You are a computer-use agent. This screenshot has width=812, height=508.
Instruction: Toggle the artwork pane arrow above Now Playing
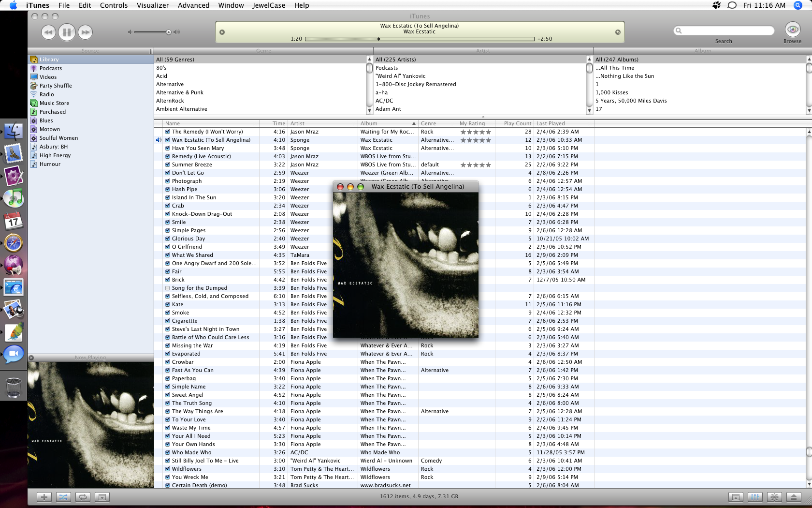coord(31,358)
